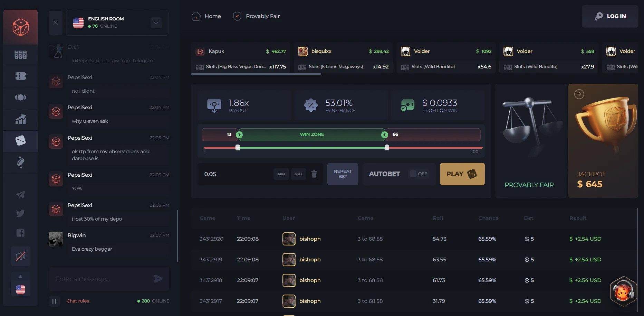Viewport: 644px width, 316px height.
Task: Click bishoph avatar in game 34312919 row
Action: tap(289, 260)
